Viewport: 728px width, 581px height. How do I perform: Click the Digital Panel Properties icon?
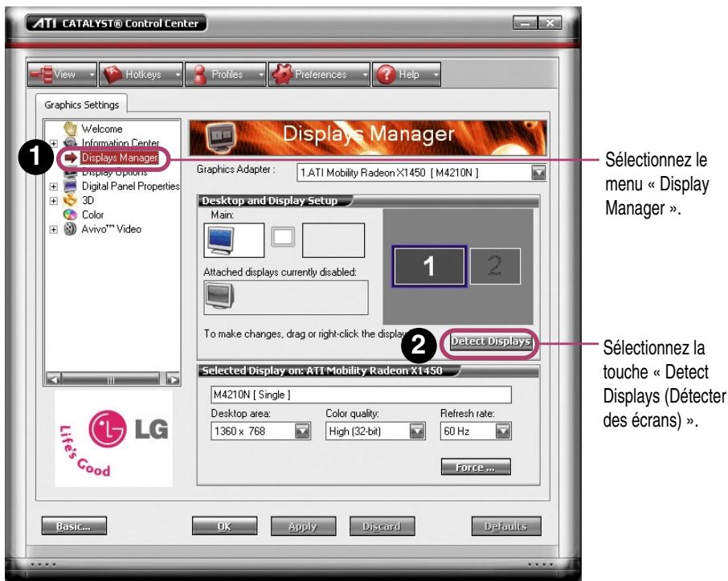tap(70, 186)
